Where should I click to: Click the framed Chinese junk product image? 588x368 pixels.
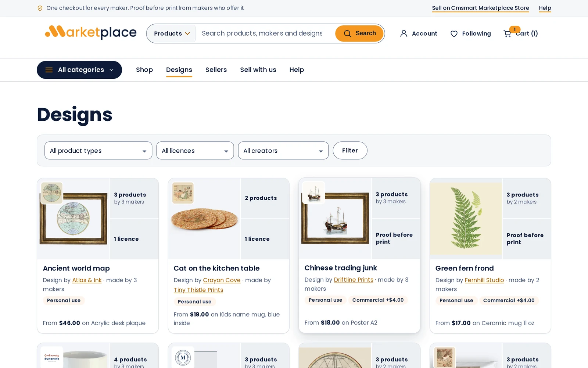tap(335, 218)
